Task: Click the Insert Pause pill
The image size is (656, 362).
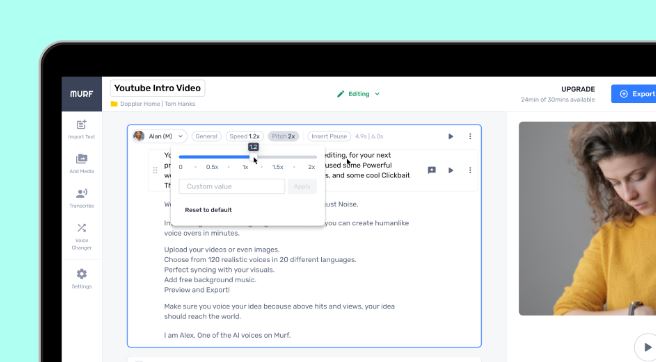Action: click(x=329, y=136)
